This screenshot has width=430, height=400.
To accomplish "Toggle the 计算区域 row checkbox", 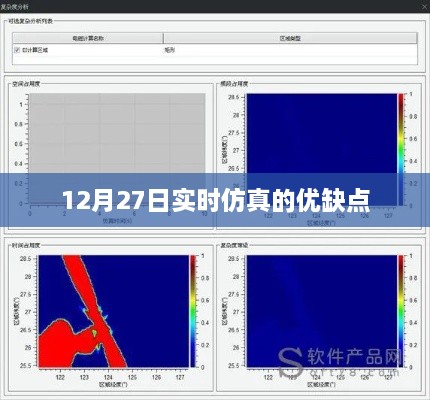I will tap(17, 50).
